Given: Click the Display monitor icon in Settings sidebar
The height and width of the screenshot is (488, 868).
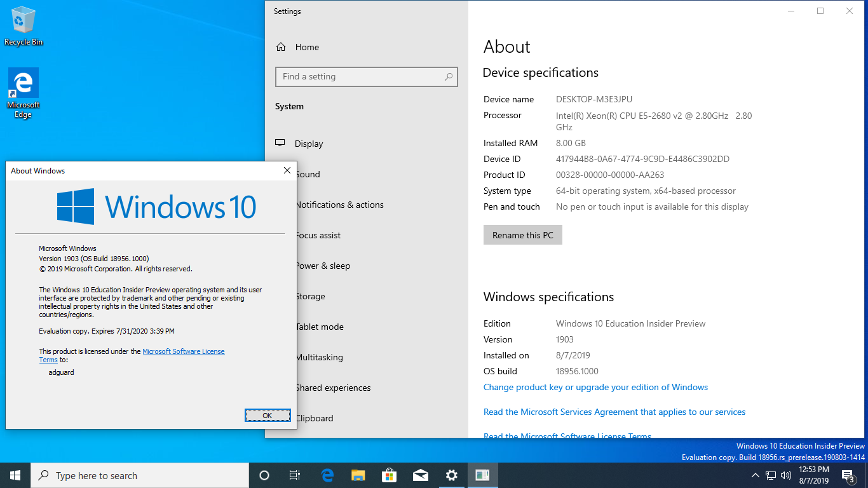Looking at the screenshot, I should click(280, 144).
